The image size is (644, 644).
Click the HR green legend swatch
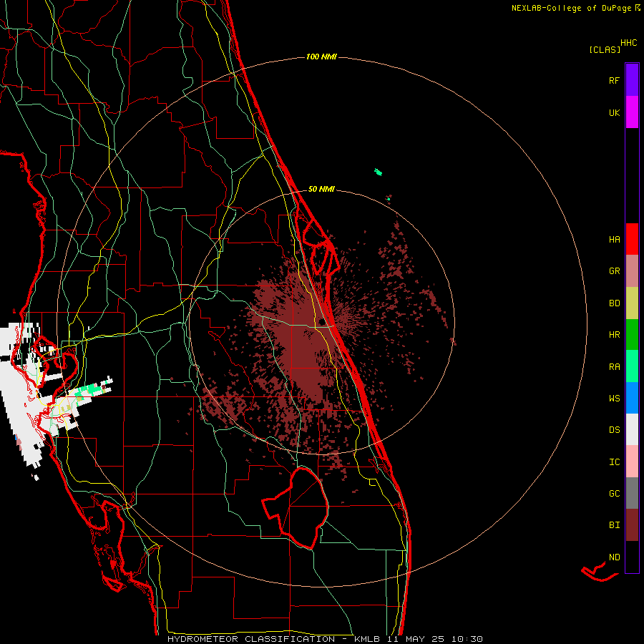(x=632, y=335)
